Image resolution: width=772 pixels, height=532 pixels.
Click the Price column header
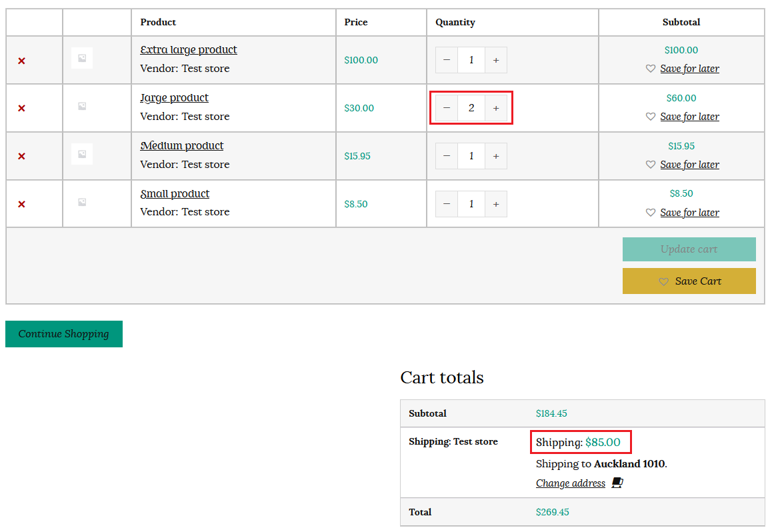356,22
